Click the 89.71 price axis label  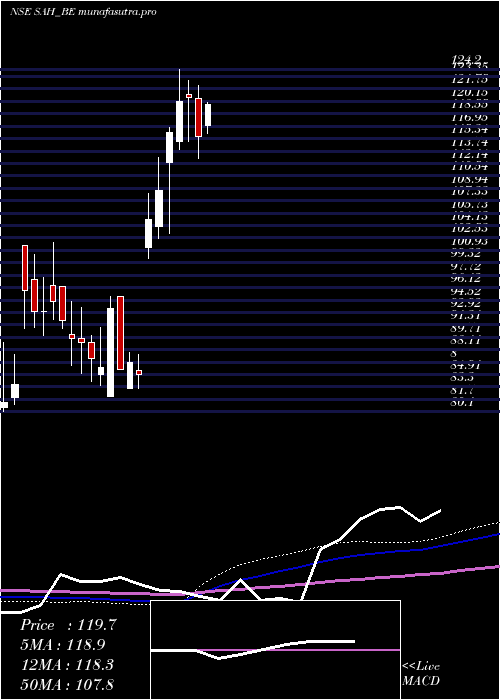point(467,329)
